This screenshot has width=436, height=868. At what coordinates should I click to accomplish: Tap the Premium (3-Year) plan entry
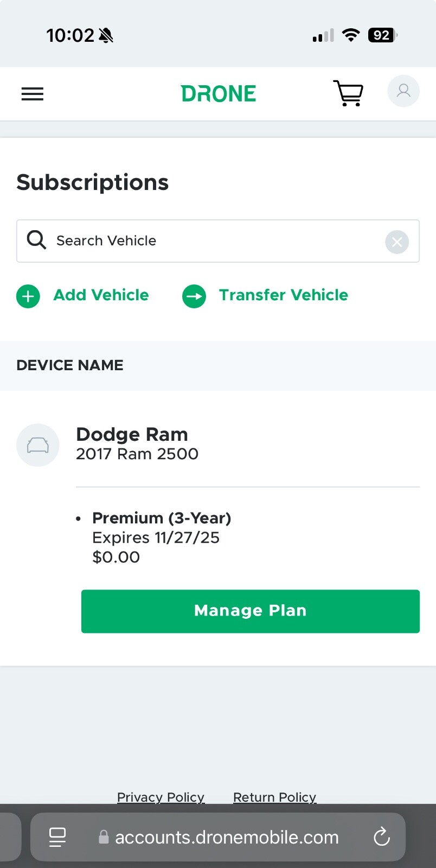tap(162, 518)
